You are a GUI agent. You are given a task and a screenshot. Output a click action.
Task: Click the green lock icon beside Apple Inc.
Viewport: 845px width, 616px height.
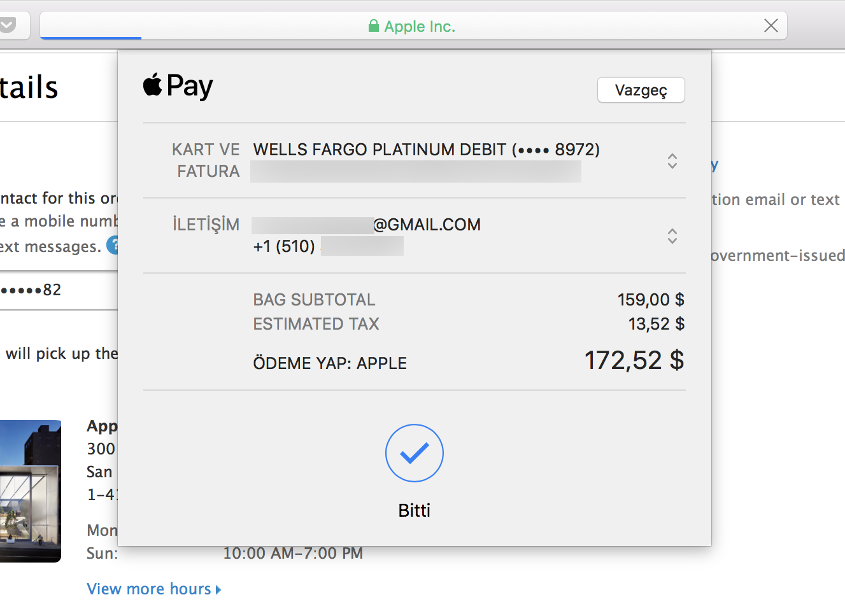click(373, 25)
